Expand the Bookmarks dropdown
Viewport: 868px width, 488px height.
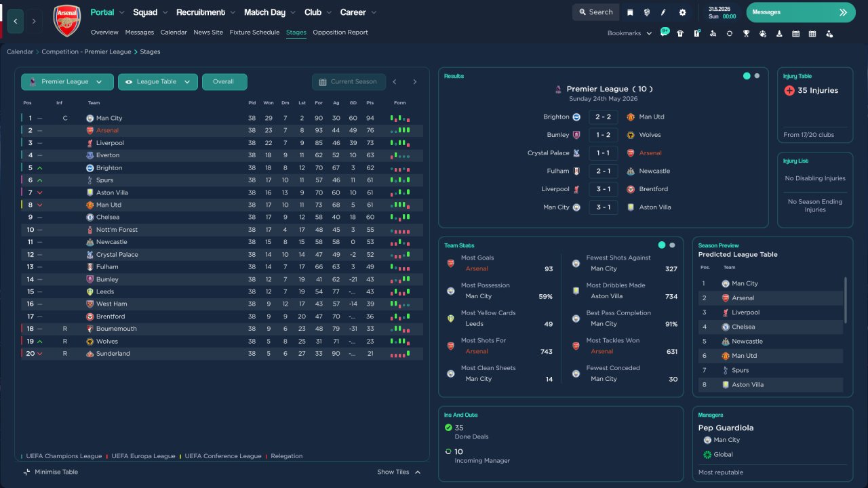(629, 33)
